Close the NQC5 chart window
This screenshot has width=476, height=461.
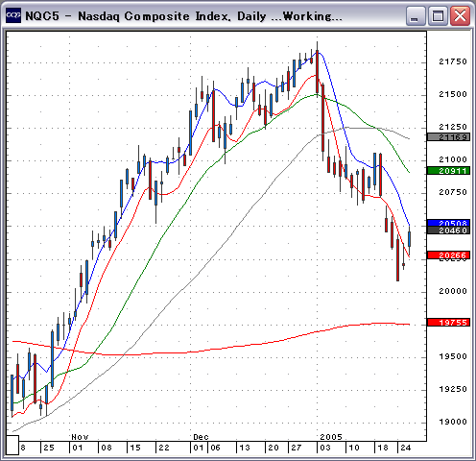[x=461, y=16]
